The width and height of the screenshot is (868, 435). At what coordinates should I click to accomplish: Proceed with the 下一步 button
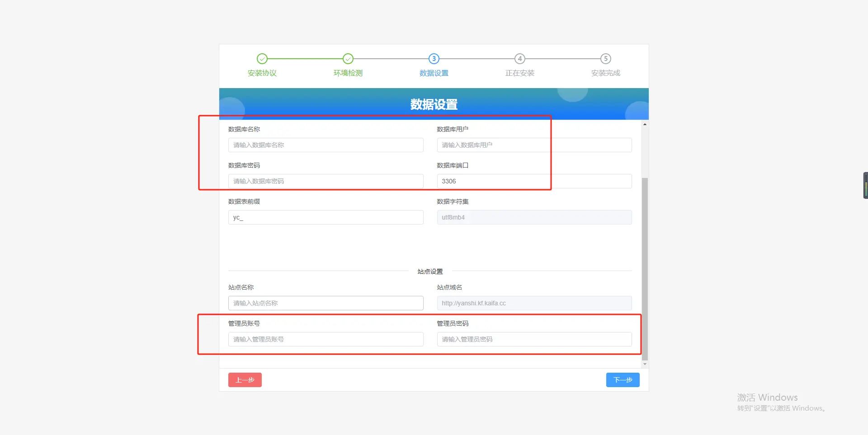pyautogui.click(x=623, y=380)
